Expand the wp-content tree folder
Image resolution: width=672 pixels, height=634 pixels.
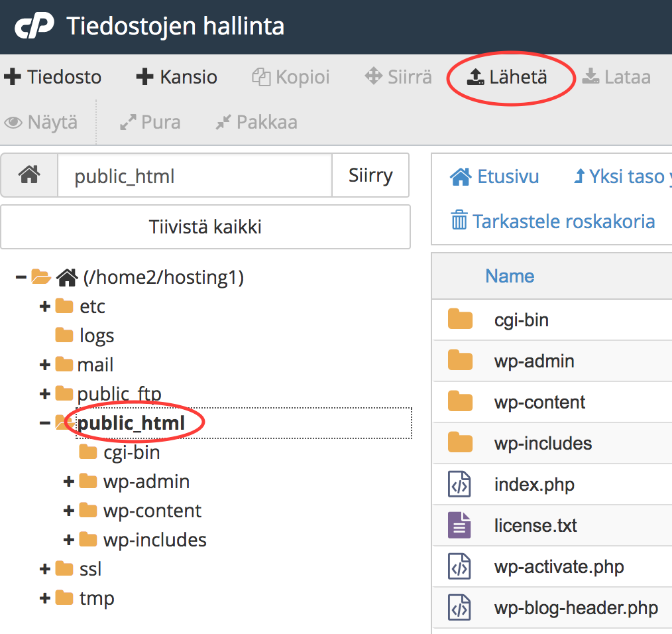[x=68, y=511]
